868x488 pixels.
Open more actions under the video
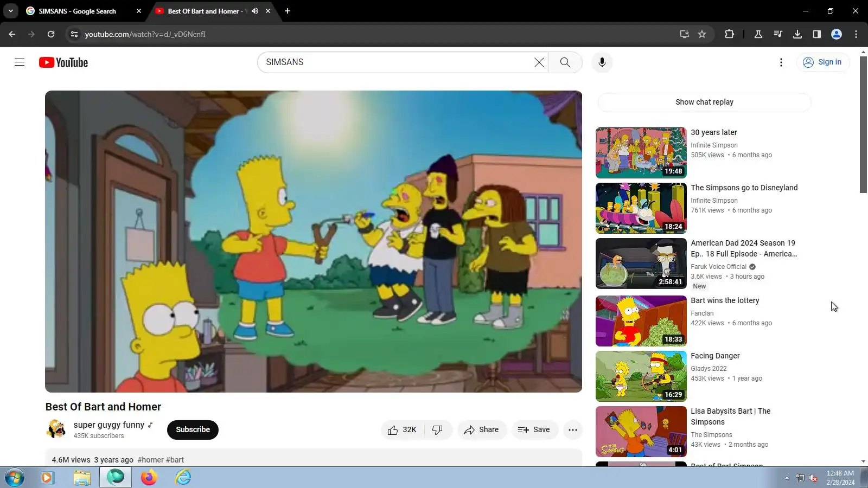pyautogui.click(x=572, y=430)
